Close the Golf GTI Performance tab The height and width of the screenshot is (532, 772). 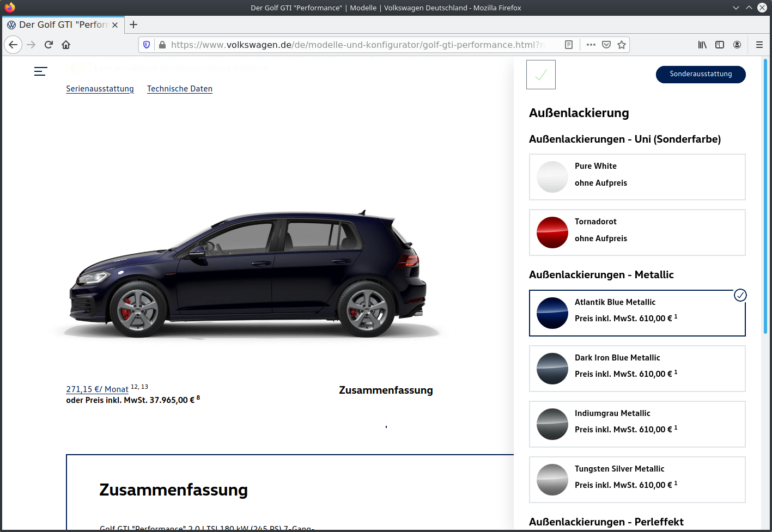[x=115, y=25]
